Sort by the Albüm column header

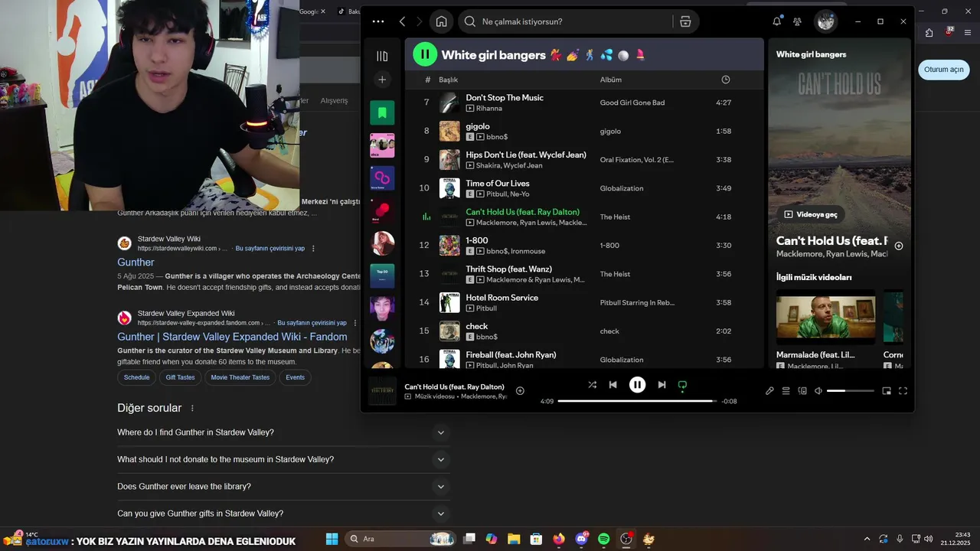tap(611, 80)
